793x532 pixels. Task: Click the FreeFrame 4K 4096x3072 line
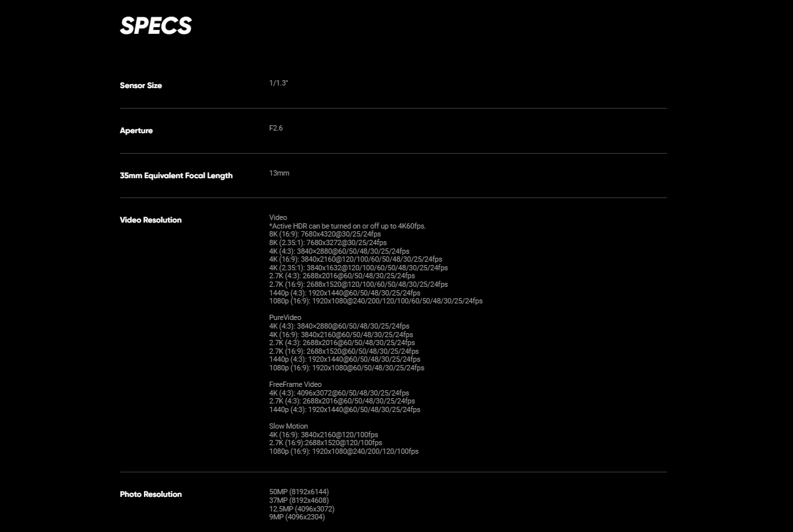pos(339,393)
